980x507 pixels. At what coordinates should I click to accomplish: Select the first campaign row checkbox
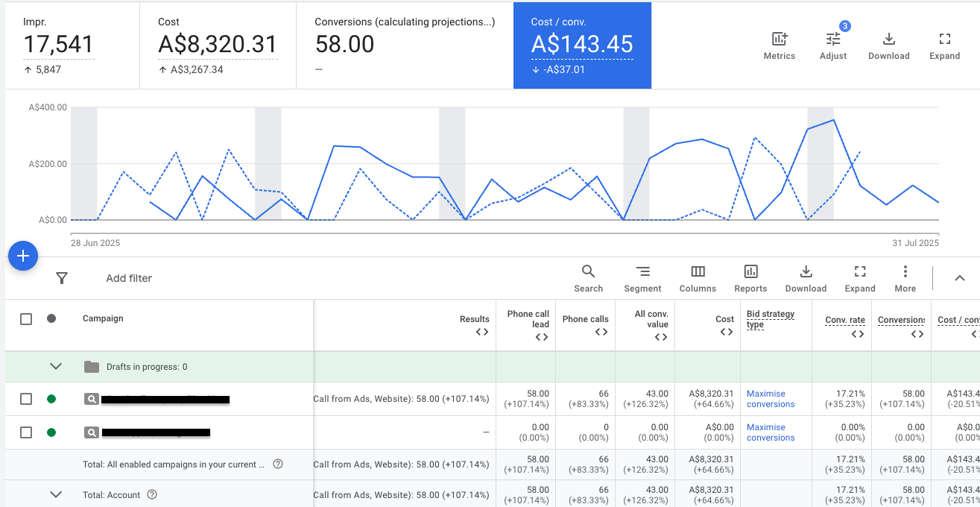tap(26, 399)
